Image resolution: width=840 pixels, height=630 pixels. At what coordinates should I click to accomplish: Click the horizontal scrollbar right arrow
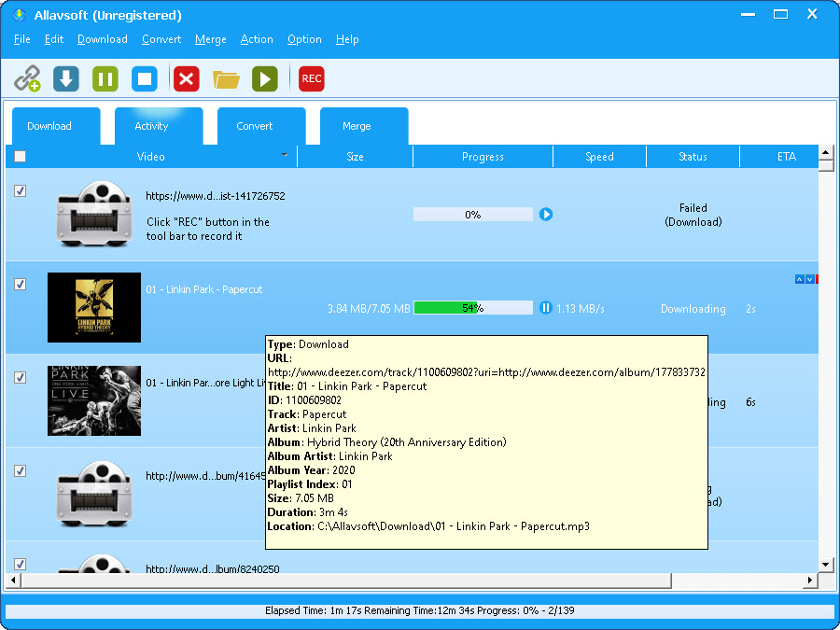pos(811,581)
